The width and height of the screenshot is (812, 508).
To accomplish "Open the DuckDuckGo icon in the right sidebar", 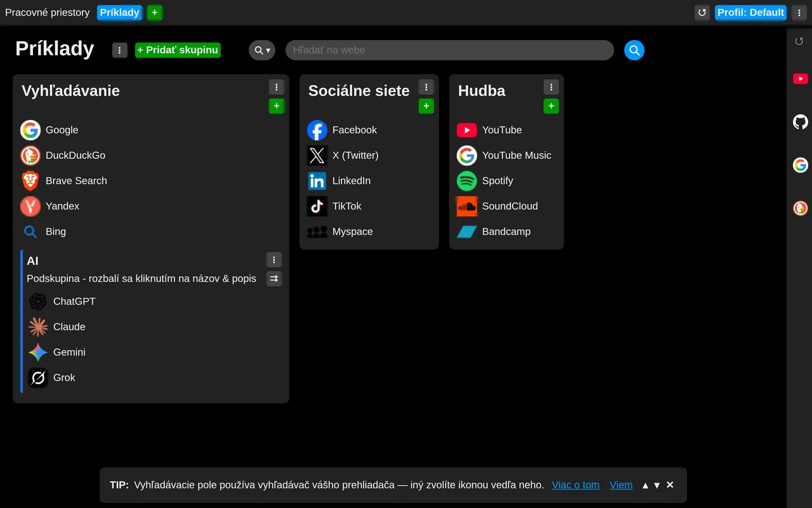I will coord(801,208).
